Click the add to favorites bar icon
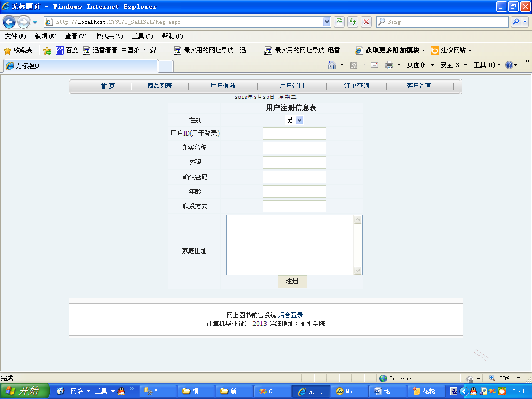 pyautogui.click(x=47, y=50)
